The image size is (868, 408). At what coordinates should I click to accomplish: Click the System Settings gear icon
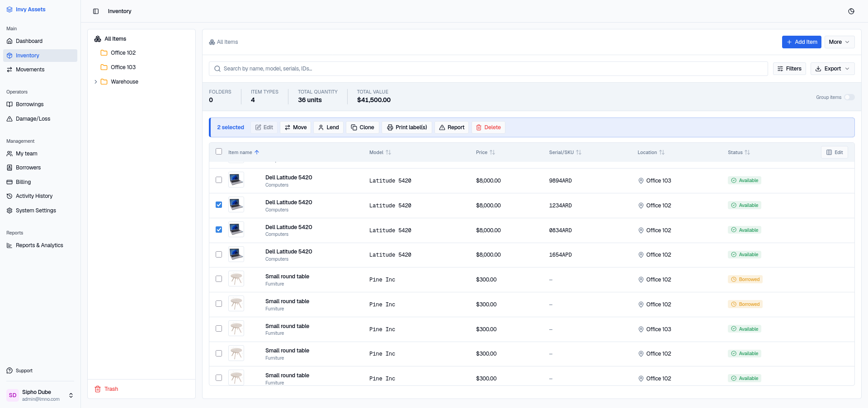[x=9, y=211]
